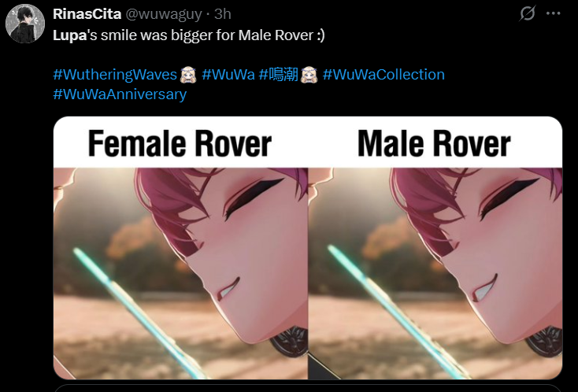
Task: Open the three-dot more options menu
Action: (x=554, y=13)
